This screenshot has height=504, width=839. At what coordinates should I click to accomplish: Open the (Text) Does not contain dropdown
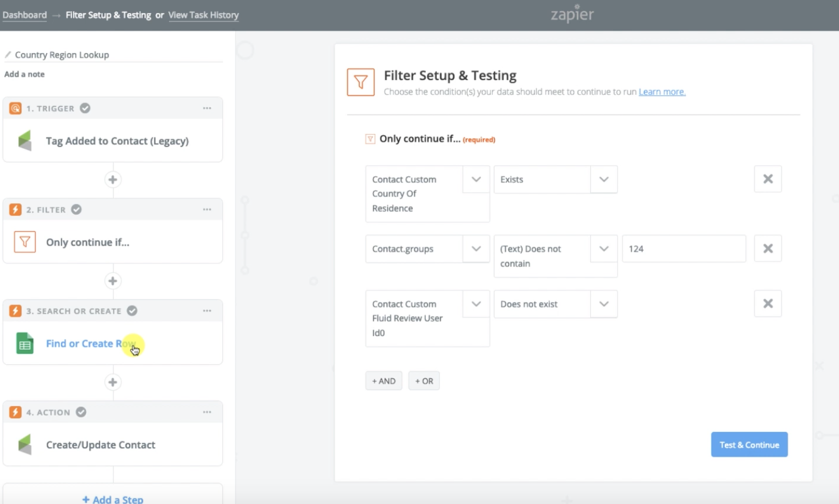603,249
